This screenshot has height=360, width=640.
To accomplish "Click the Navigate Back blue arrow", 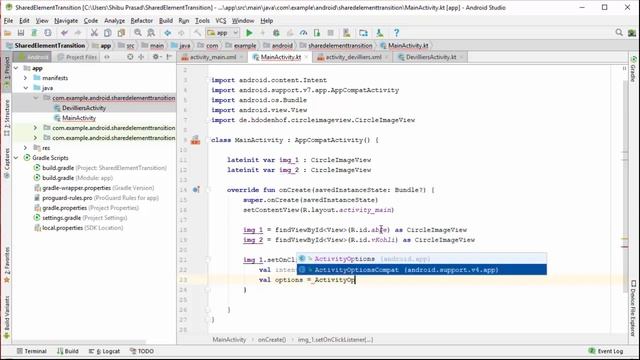I will pyautogui.click(x=168, y=33).
